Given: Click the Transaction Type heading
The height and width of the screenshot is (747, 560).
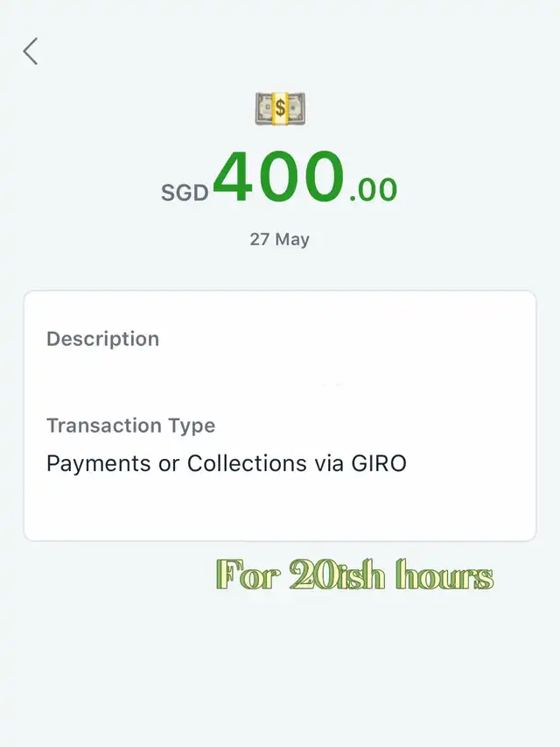Looking at the screenshot, I should [130, 426].
